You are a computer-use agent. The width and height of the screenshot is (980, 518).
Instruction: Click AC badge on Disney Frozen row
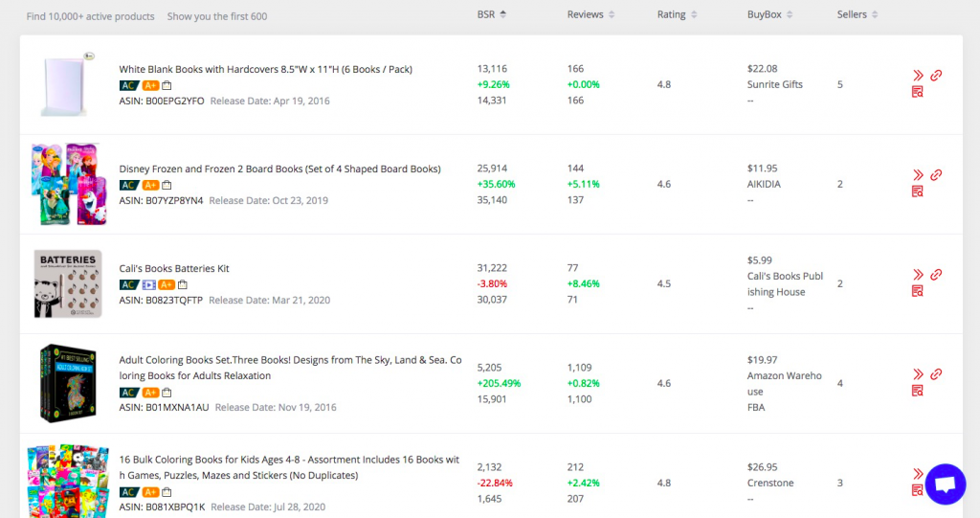click(128, 185)
